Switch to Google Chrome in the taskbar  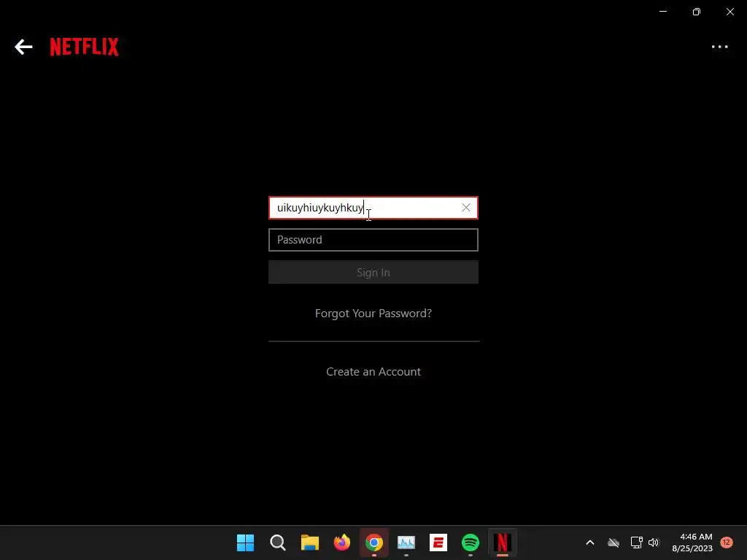(x=374, y=542)
